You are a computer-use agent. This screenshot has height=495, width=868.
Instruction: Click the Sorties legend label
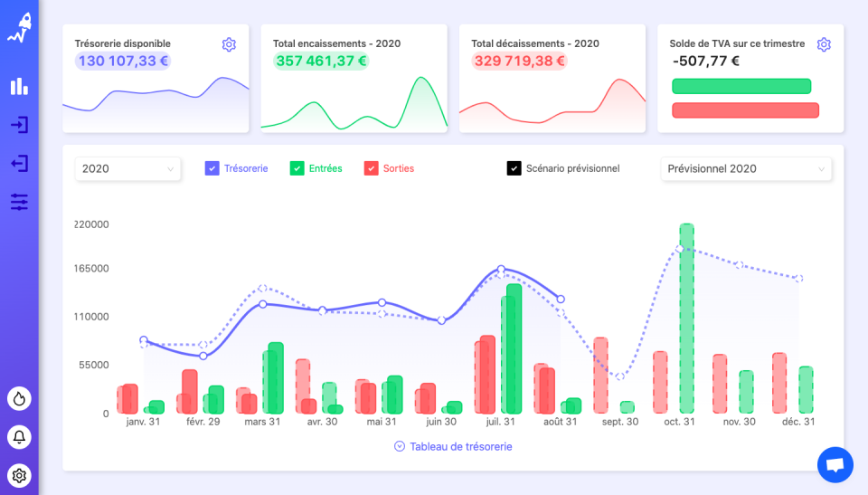(399, 168)
